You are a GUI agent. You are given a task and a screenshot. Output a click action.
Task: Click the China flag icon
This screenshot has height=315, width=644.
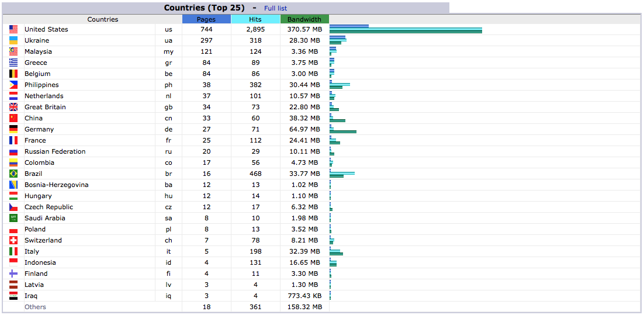[x=13, y=118]
